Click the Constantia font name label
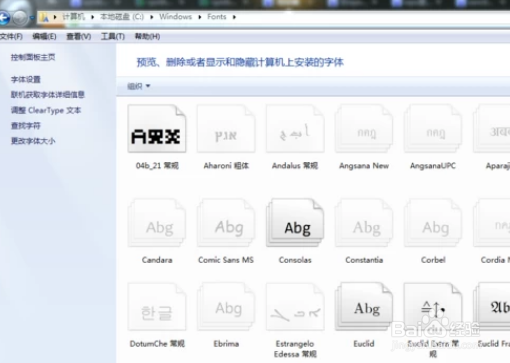Image resolution: width=510 pixels, height=363 pixels. point(364,260)
